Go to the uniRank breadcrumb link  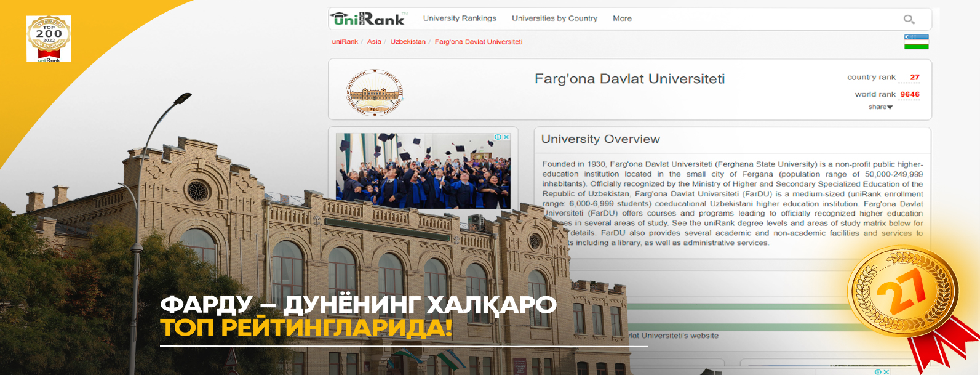pos(345,42)
